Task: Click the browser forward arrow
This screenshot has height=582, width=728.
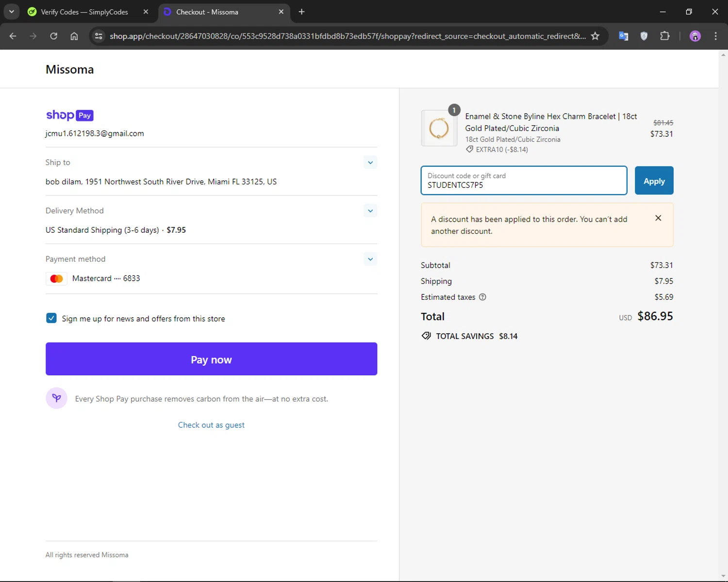Action: click(x=33, y=36)
